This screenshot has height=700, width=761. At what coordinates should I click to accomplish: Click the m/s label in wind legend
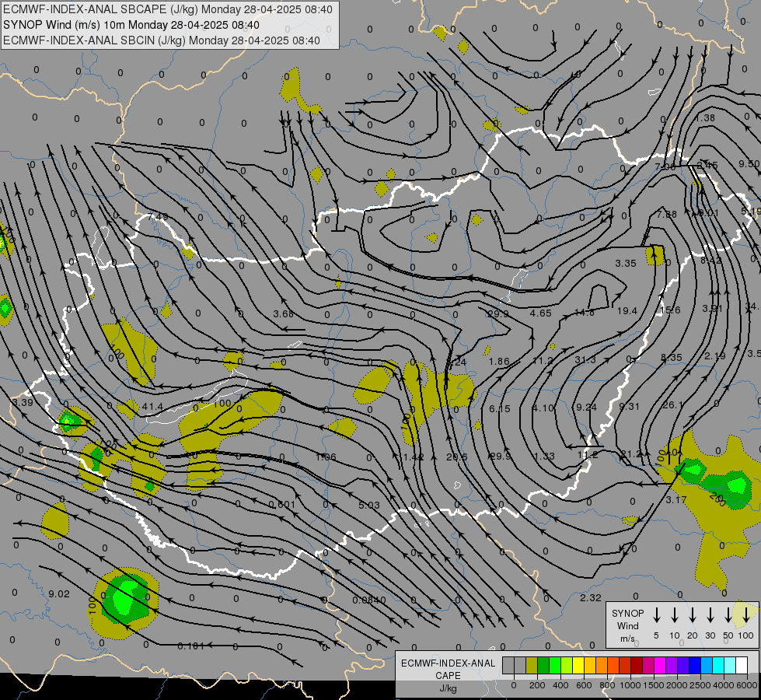coord(627,639)
